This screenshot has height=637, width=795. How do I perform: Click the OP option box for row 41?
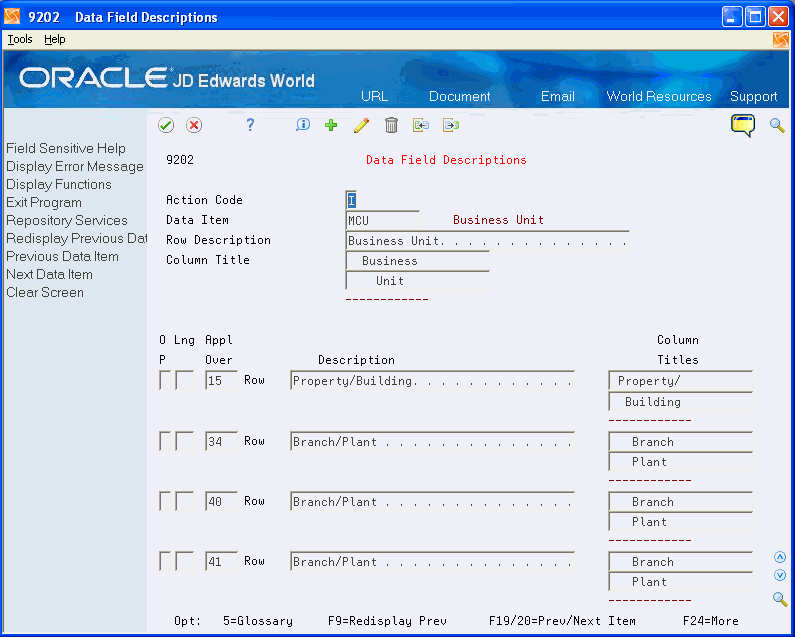pyautogui.click(x=165, y=561)
